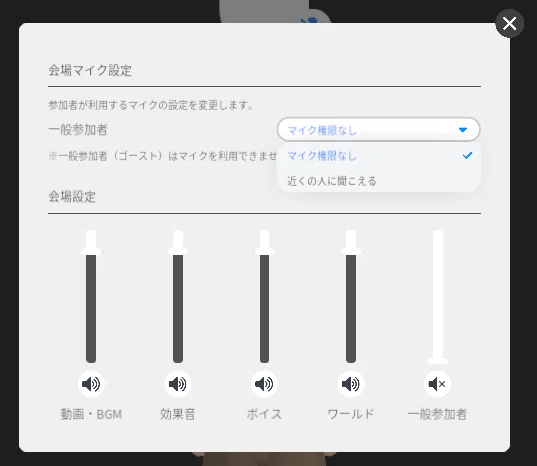Click the ワールド label
The image size is (537, 466).
[x=351, y=414]
